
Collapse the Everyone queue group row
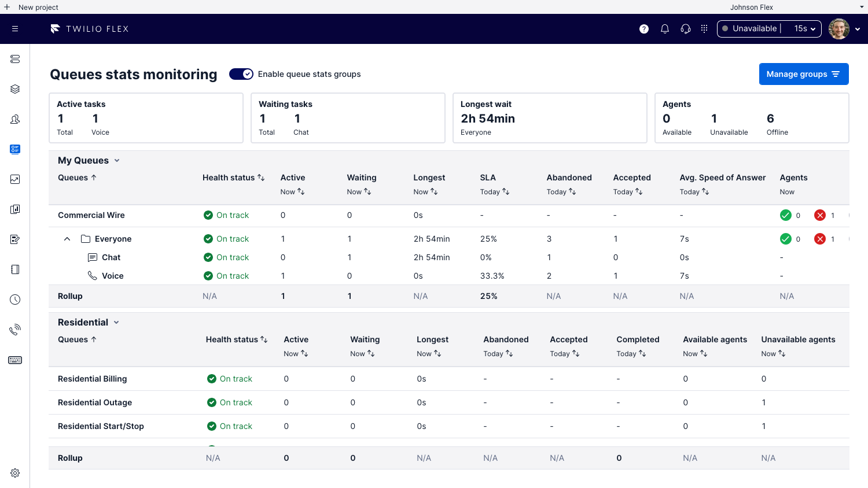(67, 238)
